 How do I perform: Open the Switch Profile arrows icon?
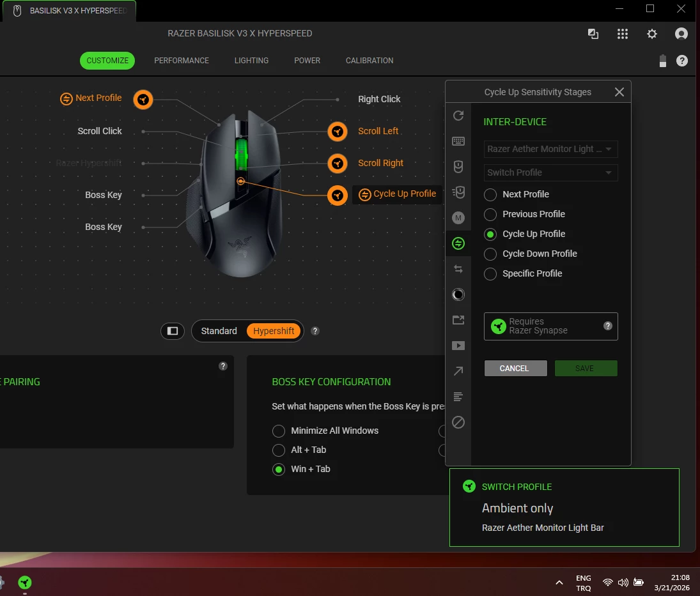tap(458, 269)
